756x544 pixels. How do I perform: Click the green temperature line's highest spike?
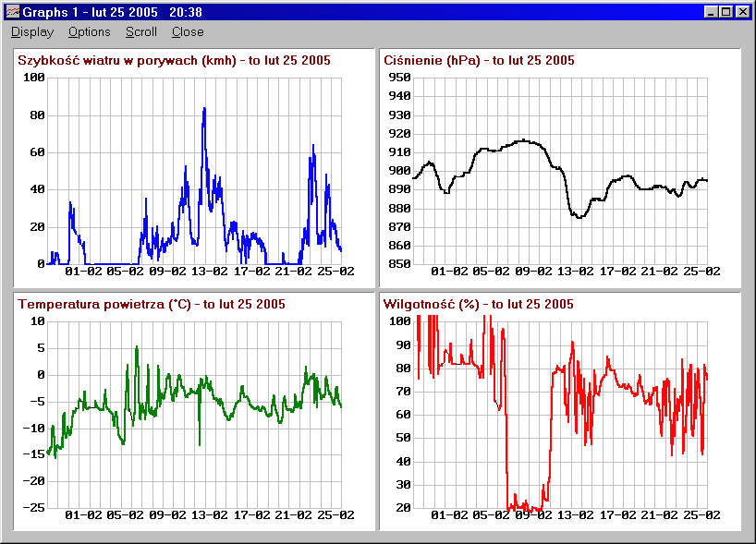[137, 348]
